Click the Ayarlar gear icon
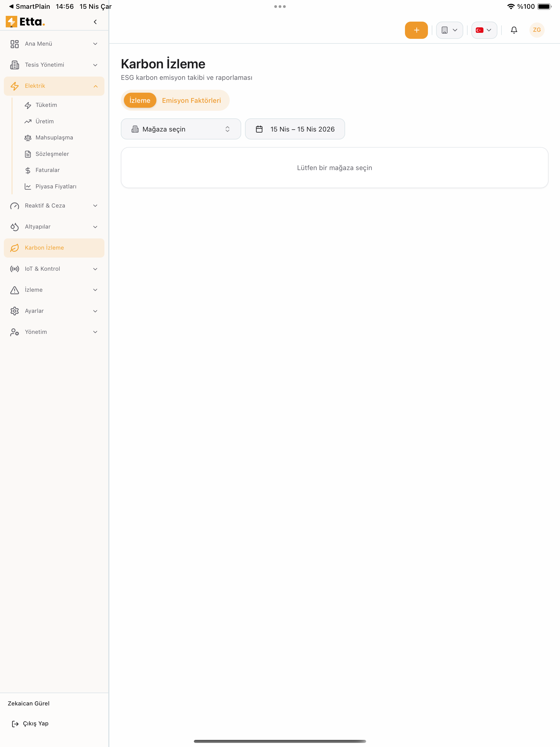560x747 pixels. pyautogui.click(x=14, y=311)
